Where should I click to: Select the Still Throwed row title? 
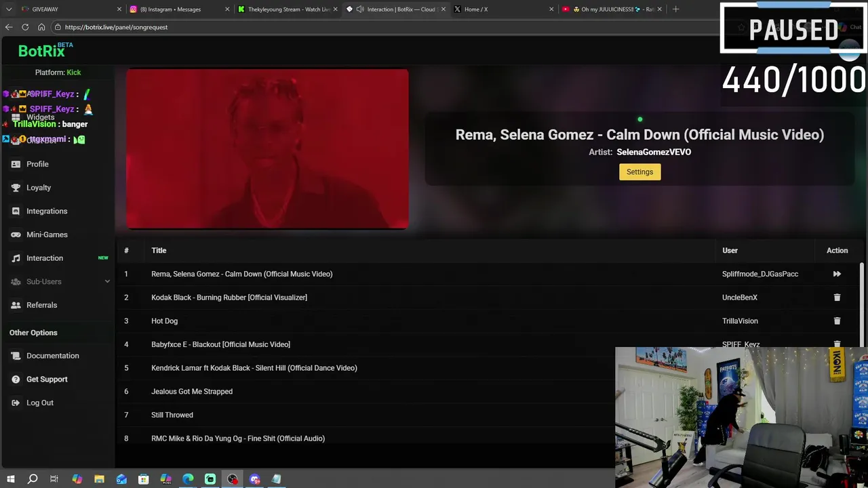pyautogui.click(x=172, y=415)
